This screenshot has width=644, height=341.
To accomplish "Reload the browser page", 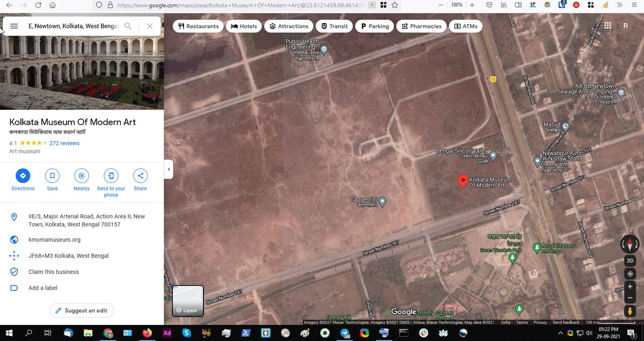I will tap(38, 5).
